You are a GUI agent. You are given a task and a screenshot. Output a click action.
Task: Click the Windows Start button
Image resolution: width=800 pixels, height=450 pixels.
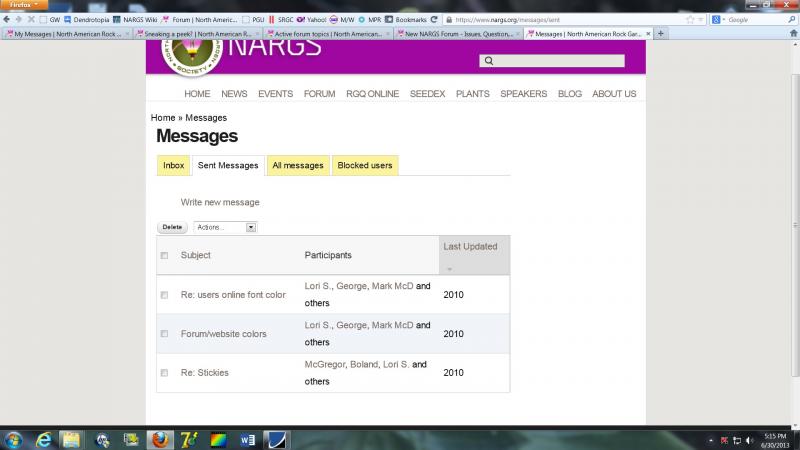[x=14, y=438]
